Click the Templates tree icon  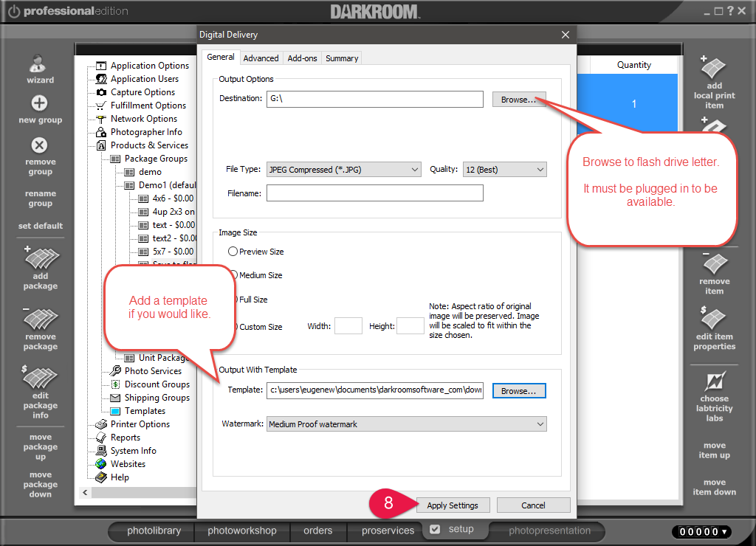tap(115, 411)
